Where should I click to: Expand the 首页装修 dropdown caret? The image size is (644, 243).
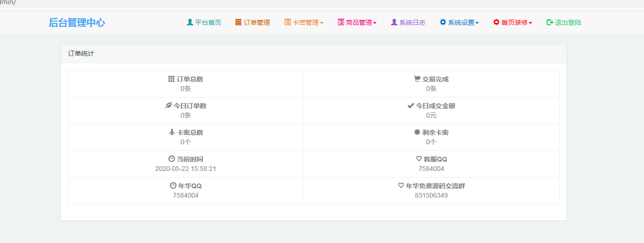point(530,23)
